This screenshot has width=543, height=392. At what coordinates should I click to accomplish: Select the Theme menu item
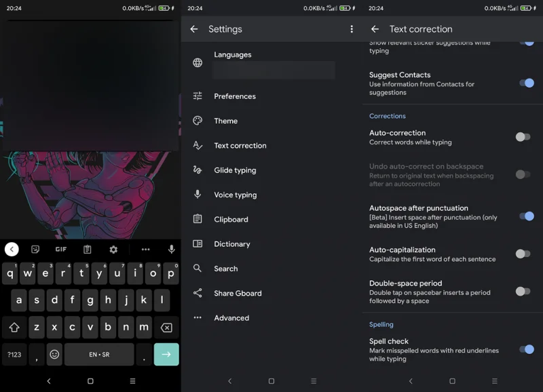[x=271, y=121]
